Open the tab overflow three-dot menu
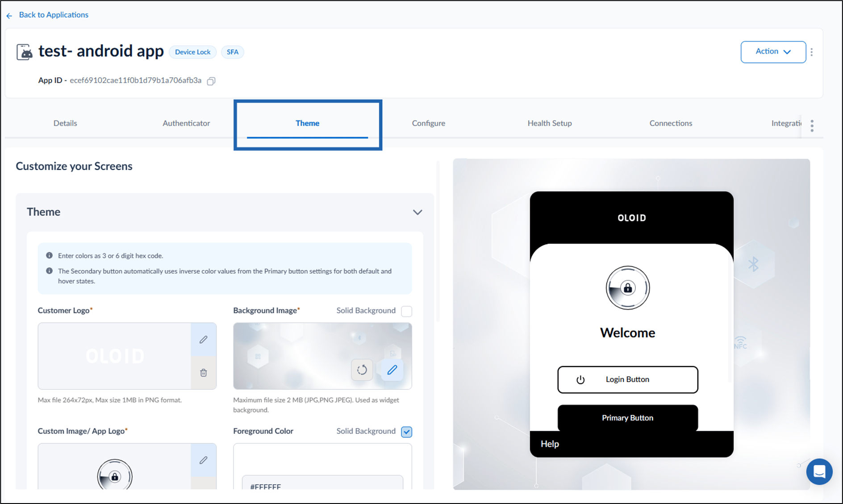The width and height of the screenshot is (843, 504). [x=812, y=125]
